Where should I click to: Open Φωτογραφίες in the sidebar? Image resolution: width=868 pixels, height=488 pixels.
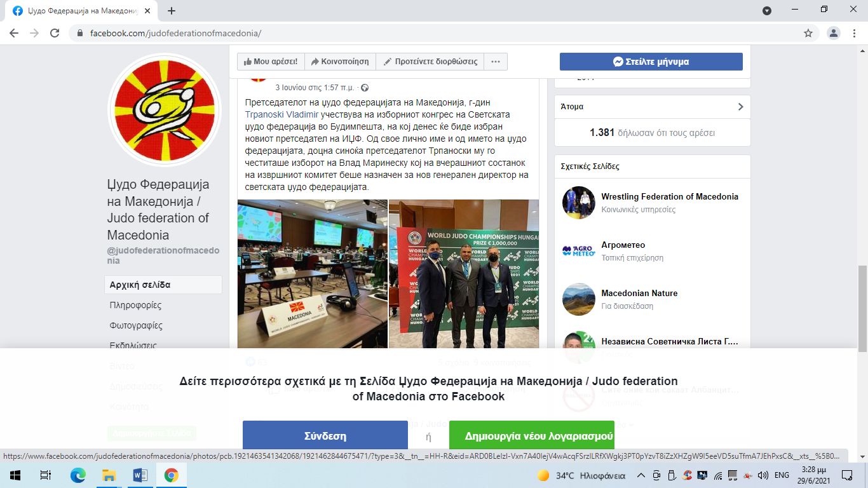coord(136,325)
